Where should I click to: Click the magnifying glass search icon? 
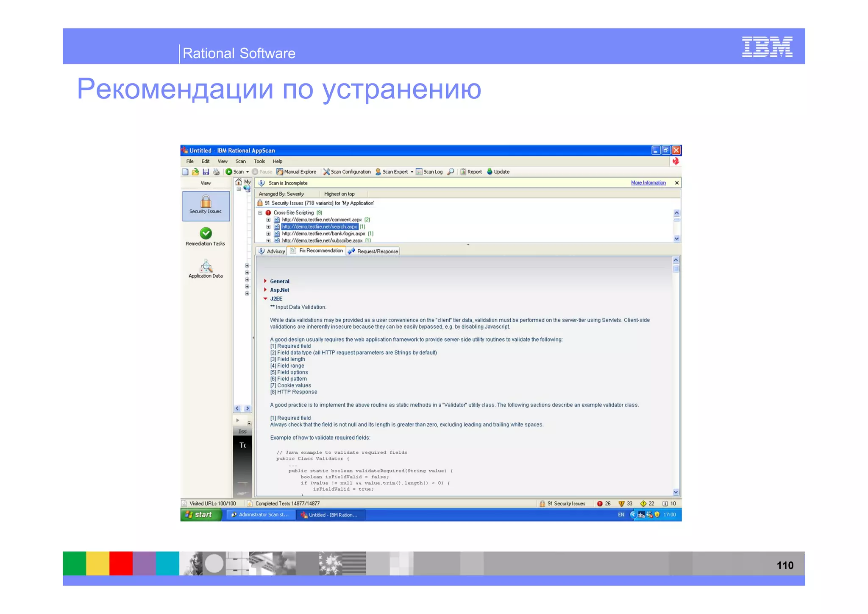[451, 172]
